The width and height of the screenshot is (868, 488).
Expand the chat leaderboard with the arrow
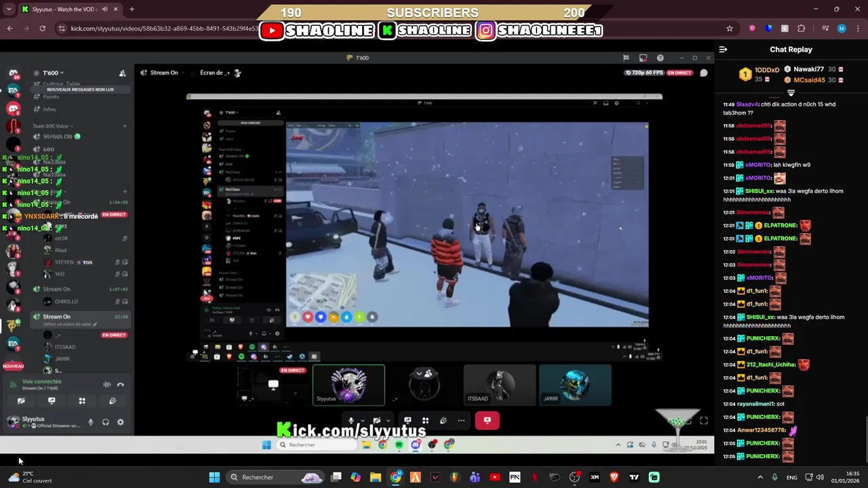pos(791,92)
